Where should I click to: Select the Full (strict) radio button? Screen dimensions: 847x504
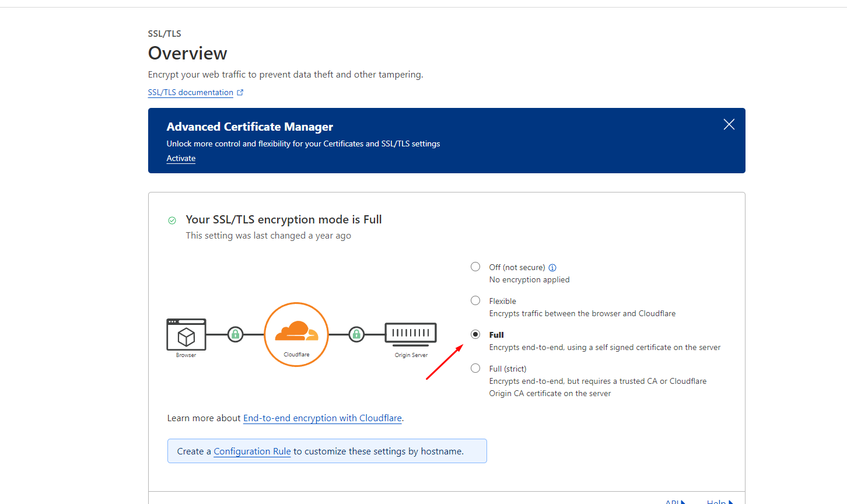pyautogui.click(x=475, y=368)
